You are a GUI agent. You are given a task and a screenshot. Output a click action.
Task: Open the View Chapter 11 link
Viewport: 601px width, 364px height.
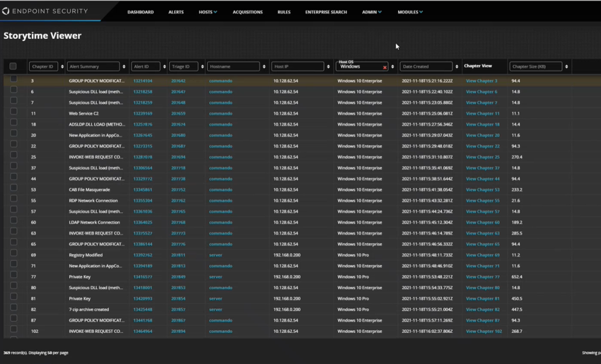click(482, 113)
